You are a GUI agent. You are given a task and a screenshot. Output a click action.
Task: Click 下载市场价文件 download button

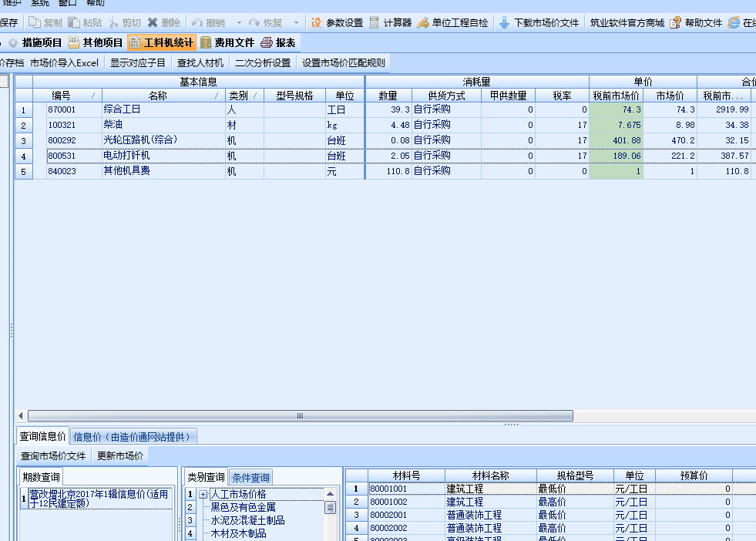(x=539, y=23)
